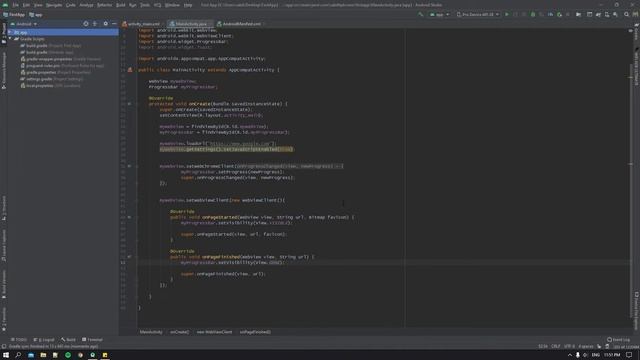Select gradle-wrapper.properties file

61,59
